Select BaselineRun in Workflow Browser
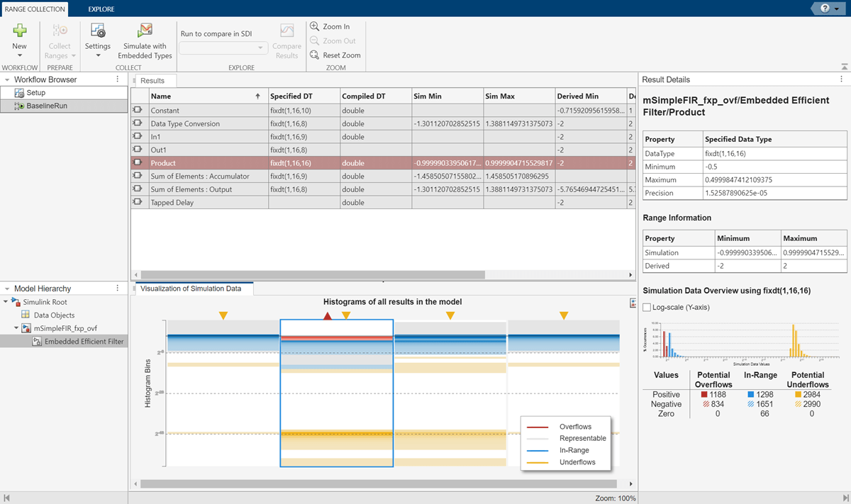The height and width of the screenshot is (504, 851). tap(46, 106)
